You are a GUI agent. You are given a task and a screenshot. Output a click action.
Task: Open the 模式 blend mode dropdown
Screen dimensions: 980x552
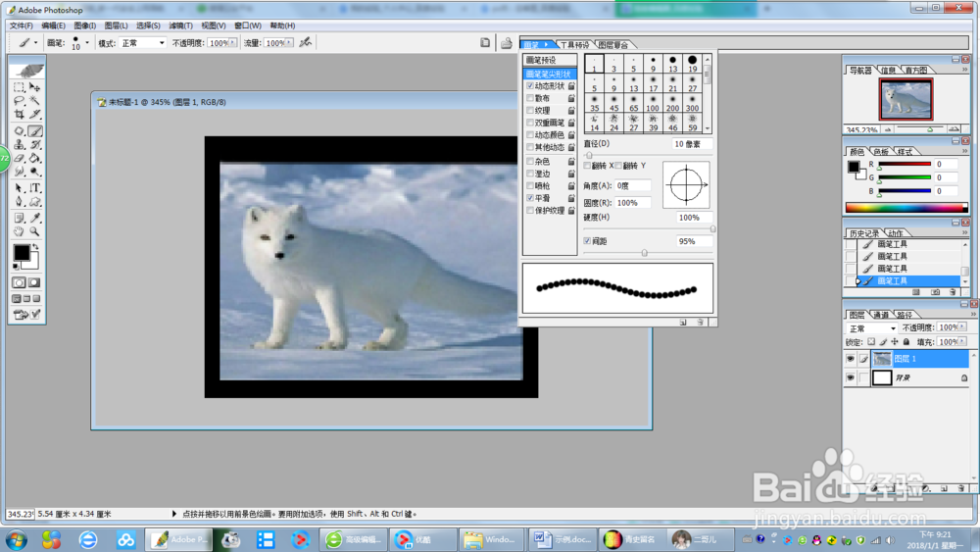[143, 42]
